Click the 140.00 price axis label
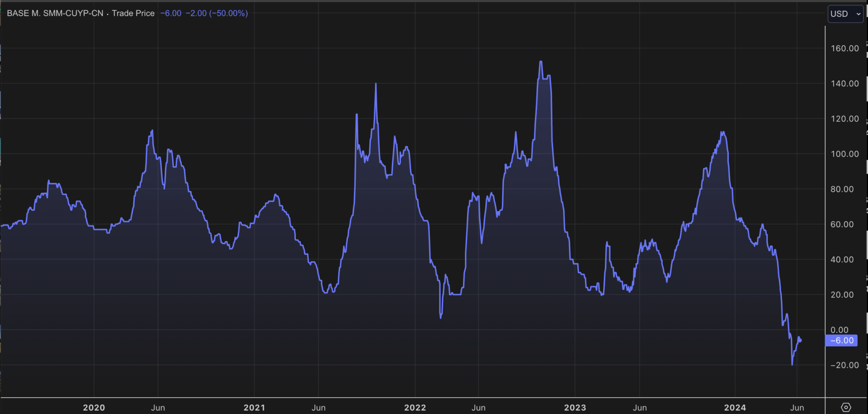The height and width of the screenshot is (414, 868). 844,83
